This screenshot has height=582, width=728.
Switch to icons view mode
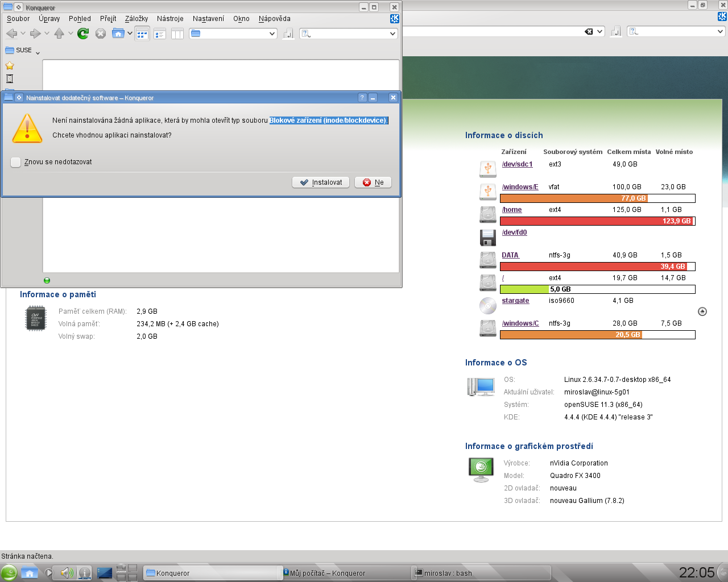[142, 34]
